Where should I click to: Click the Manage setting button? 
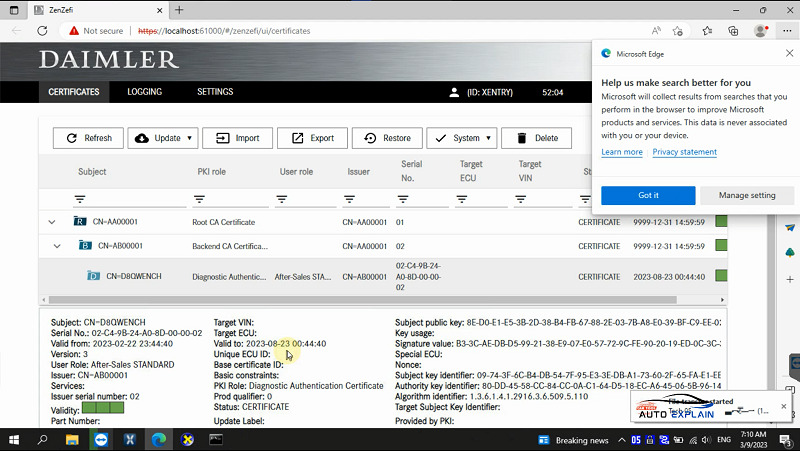point(747,195)
